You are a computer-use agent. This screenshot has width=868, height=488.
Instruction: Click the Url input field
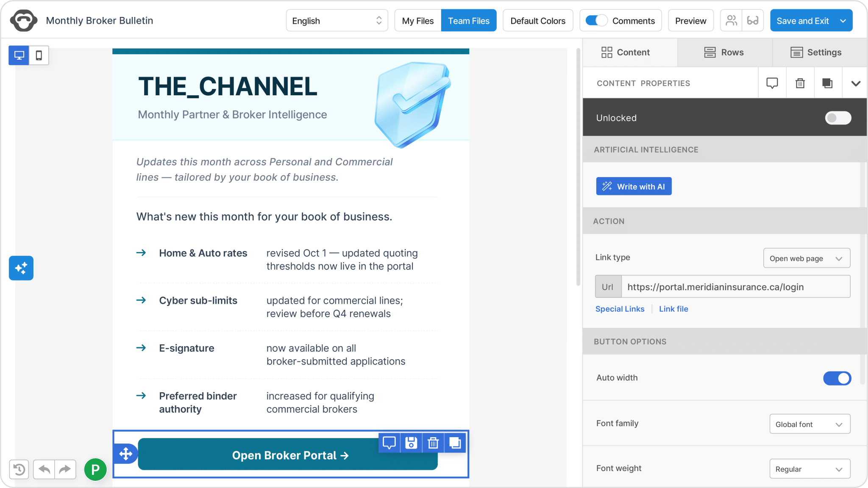pos(735,287)
